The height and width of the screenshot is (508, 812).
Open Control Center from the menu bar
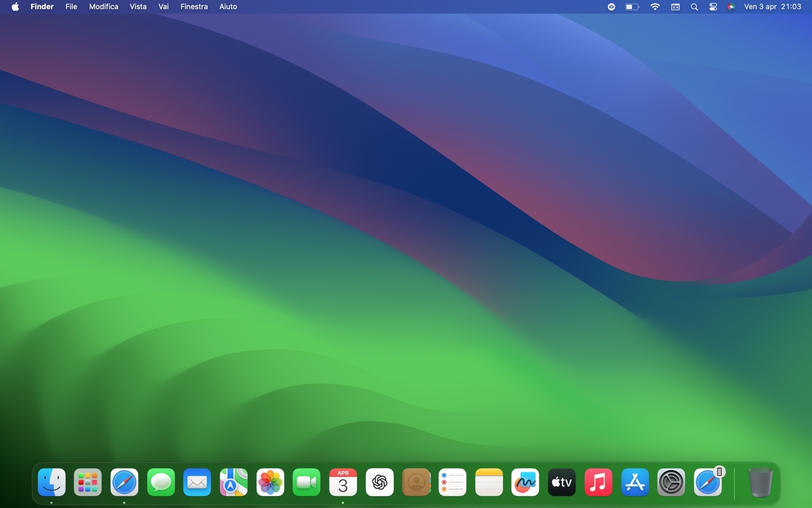(713, 7)
